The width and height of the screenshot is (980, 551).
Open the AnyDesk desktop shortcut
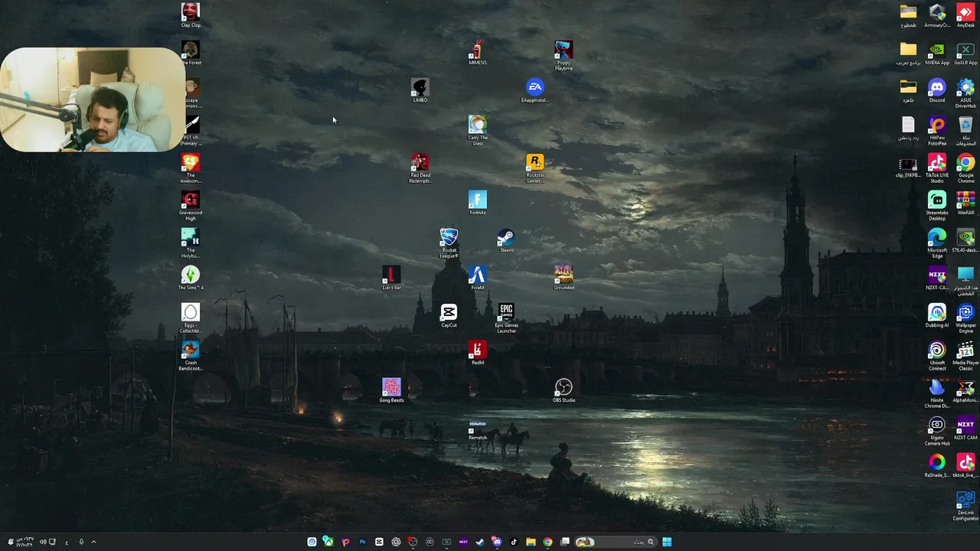[965, 15]
